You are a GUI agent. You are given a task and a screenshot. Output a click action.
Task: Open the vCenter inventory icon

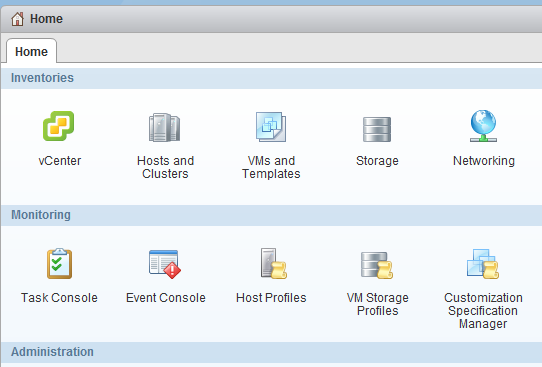click(58, 126)
